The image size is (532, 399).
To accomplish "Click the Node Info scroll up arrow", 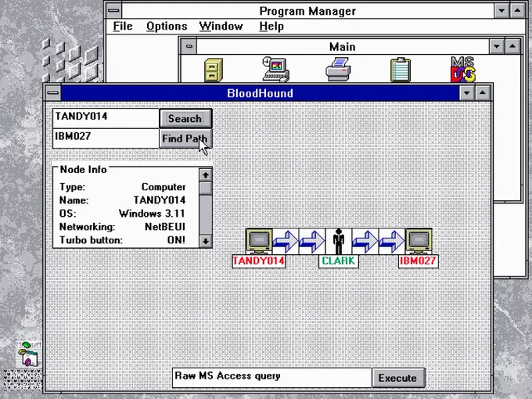I will [206, 175].
